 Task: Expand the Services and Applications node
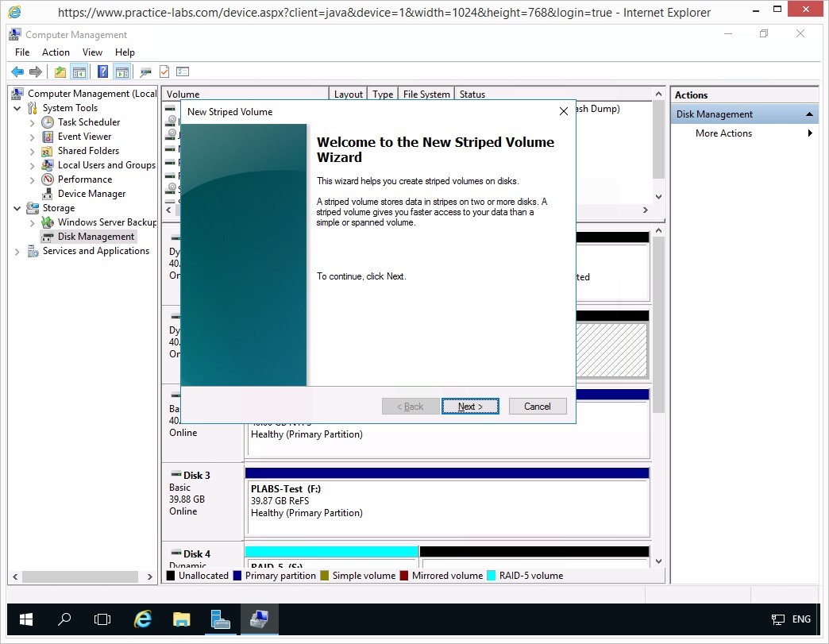point(17,251)
